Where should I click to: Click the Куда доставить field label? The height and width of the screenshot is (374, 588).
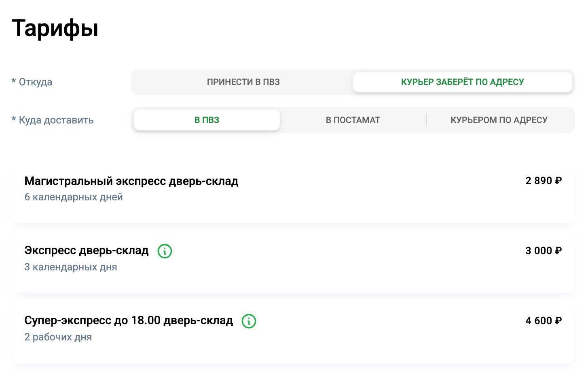pyautogui.click(x=56, y=120)
